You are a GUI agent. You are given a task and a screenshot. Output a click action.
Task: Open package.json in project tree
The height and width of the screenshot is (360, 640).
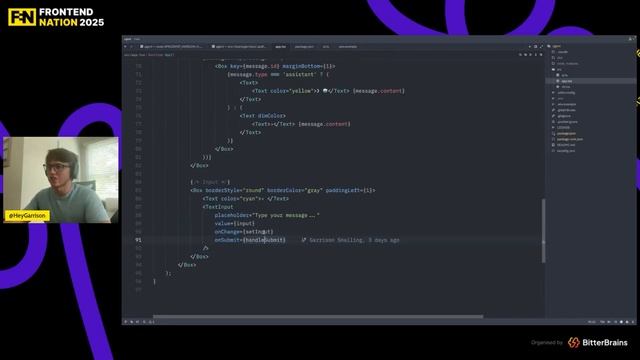566,133
